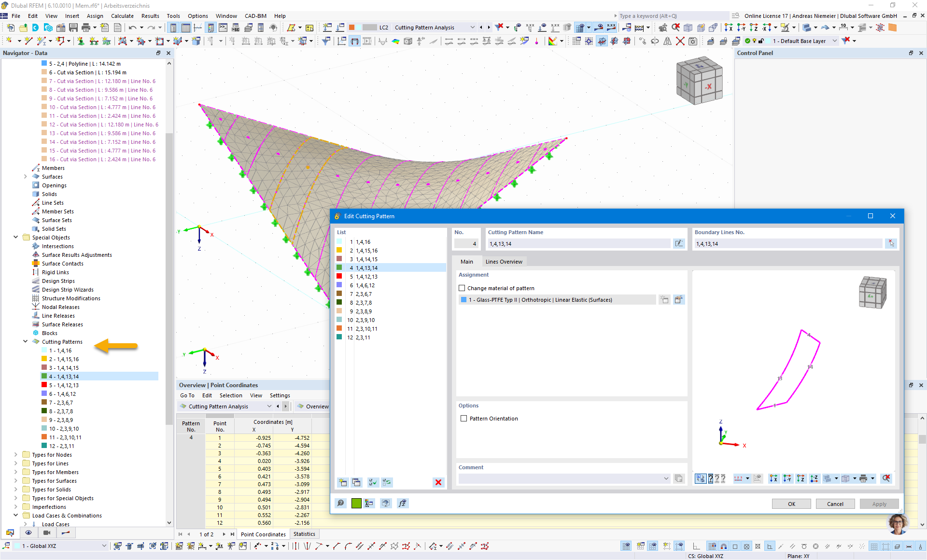Screen dimensions: 927x560
Task: Copy the selected cutting pattern
Action: pyautogui.click(x=357, y=482)
